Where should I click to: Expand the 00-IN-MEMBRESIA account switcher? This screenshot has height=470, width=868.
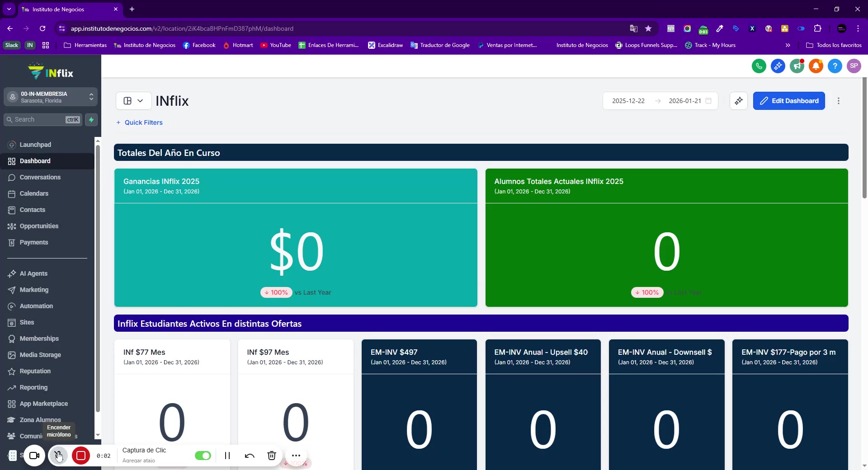click(51, 97)
